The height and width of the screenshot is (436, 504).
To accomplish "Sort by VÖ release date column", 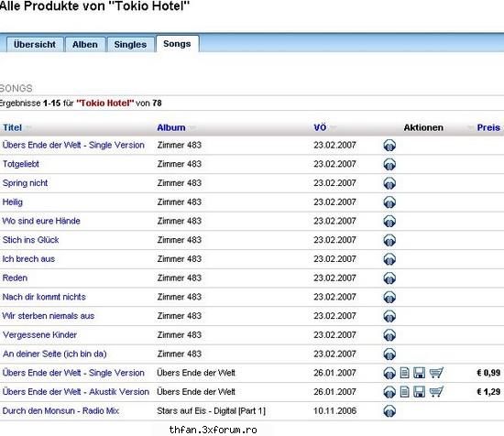I will [320, 127].
